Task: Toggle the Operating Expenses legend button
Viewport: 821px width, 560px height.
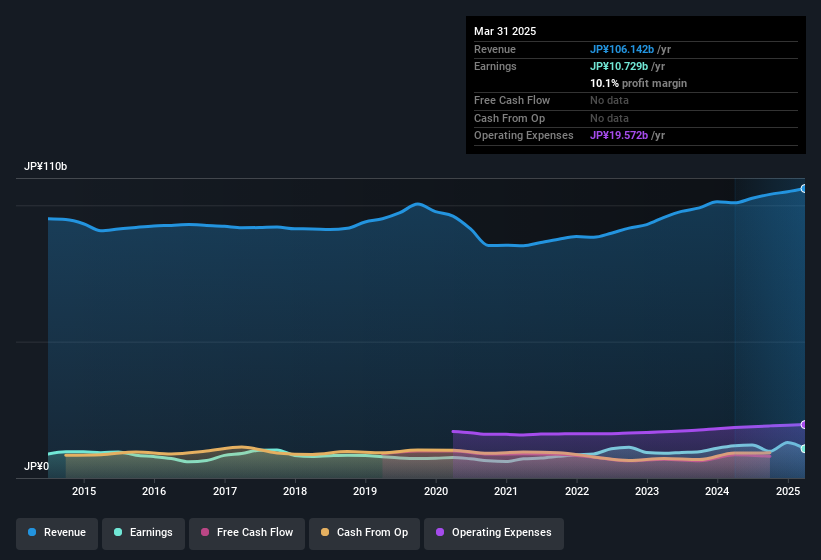Action: pos(494,534)
